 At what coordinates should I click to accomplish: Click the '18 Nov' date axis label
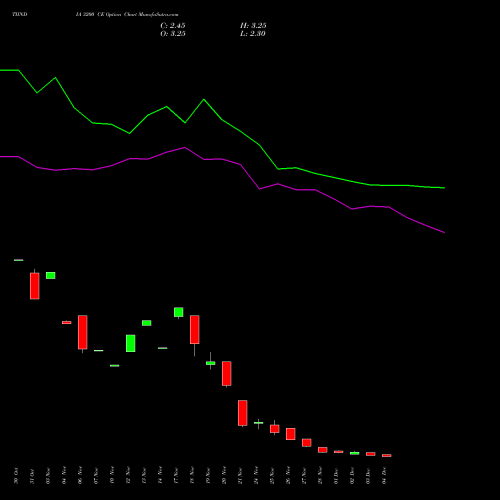[x=192, y=476]
